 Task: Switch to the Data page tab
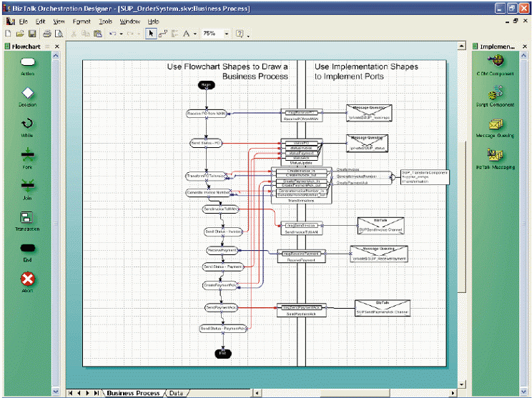pos(176,393)
